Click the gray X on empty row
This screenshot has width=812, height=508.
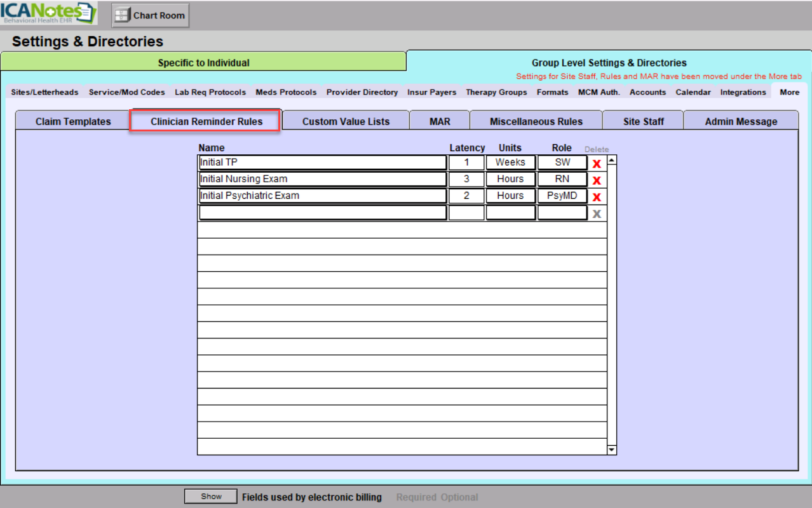click(596, 214)
